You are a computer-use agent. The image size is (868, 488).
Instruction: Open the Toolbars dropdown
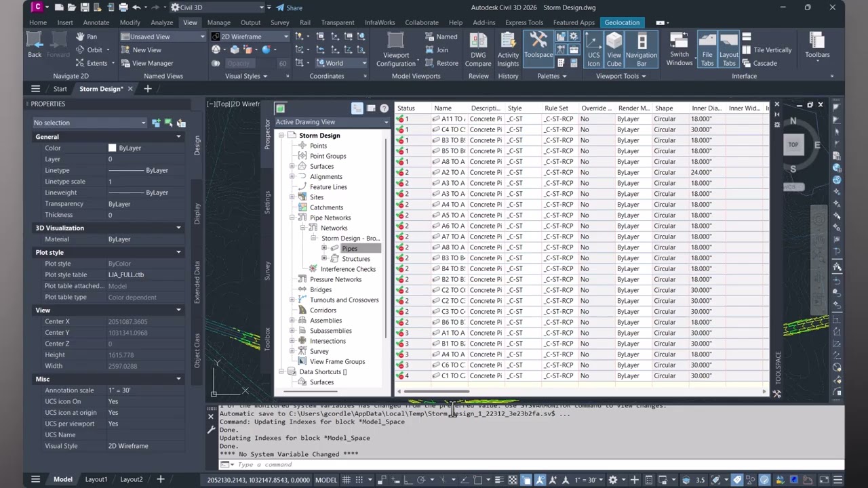pos(817,46)
